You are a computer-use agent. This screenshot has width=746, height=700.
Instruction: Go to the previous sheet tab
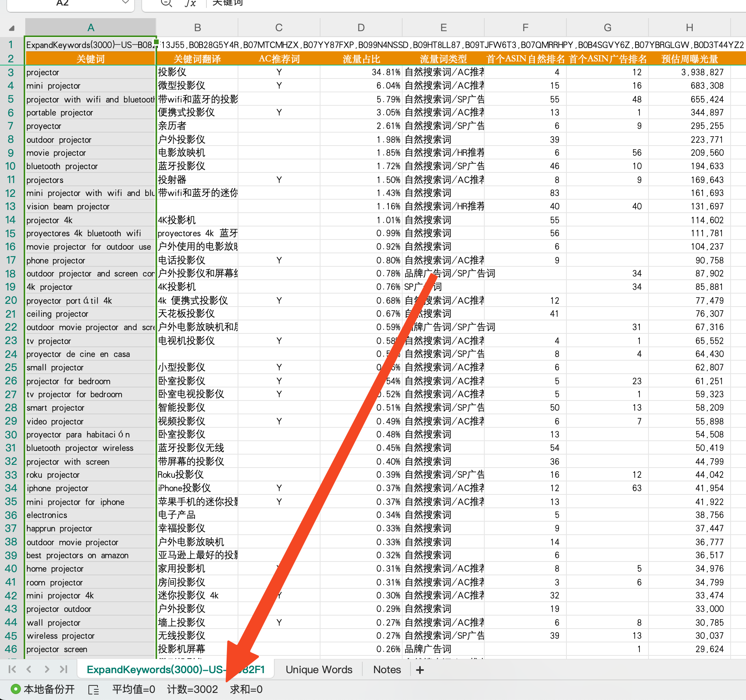29,669
